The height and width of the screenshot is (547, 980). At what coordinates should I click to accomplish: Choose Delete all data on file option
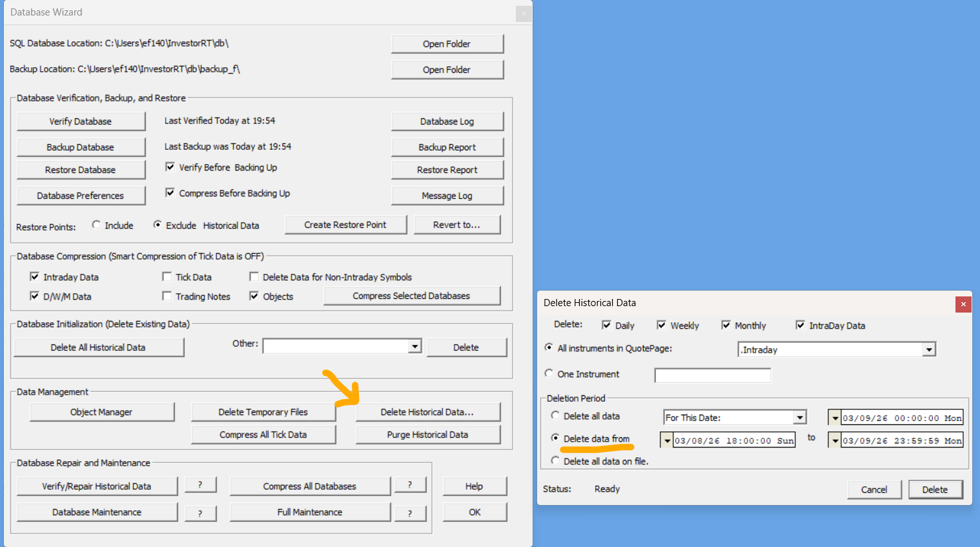point(555,460)
